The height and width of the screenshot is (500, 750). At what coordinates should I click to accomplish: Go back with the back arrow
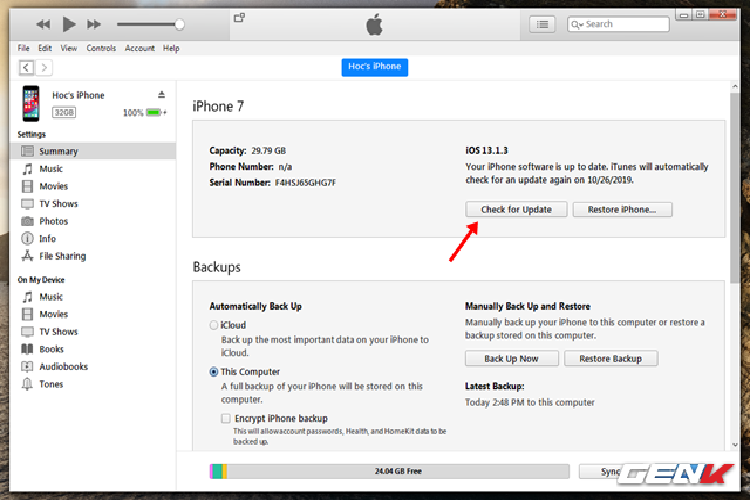[x=26, y=67]
